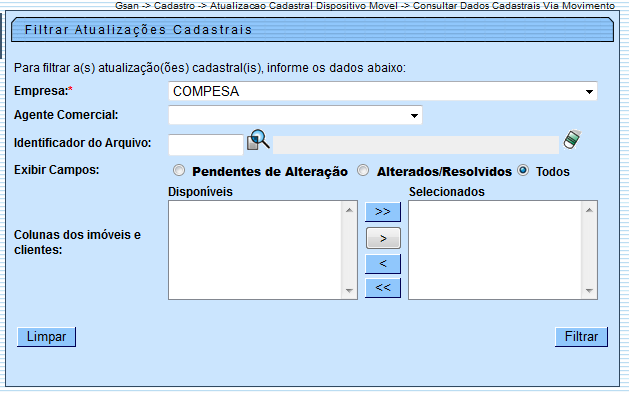This screenshot has width=629, height=393.
Task: Select Alterados/Resolvidos radio button
Action: click(363, 170)
